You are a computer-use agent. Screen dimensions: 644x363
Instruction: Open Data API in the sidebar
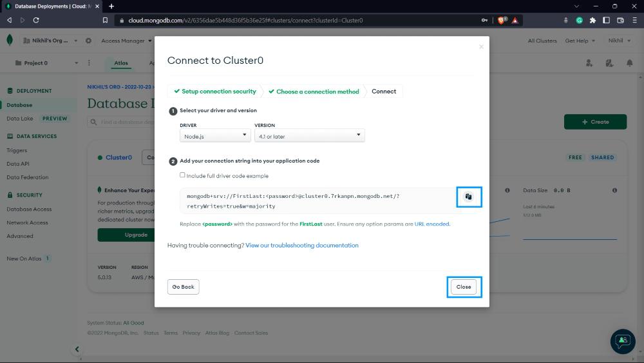click(x=18, y=164)
